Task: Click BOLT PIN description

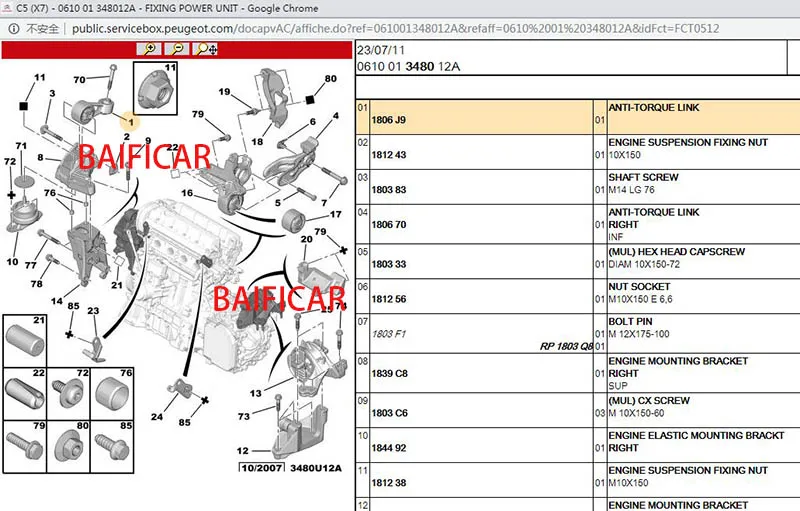Action: pyautogui.click(x=630, y=322)
